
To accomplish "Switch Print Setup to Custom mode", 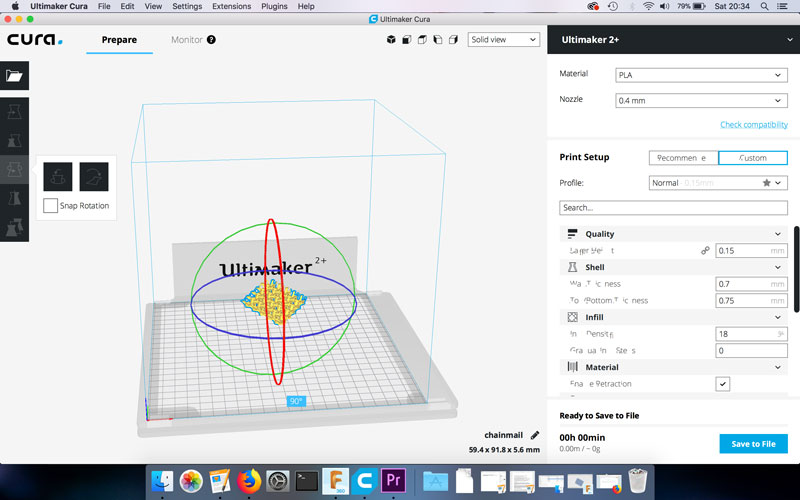I will tap(753, 158).
